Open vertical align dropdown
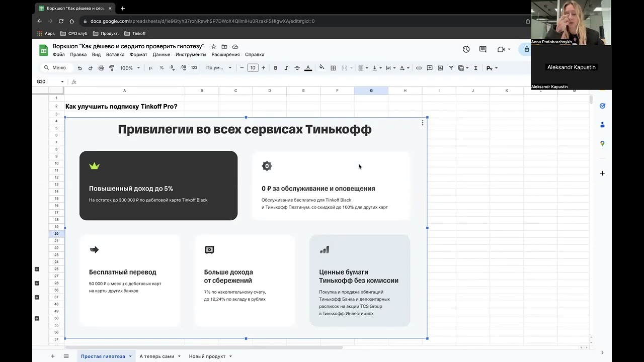Screen dimensions: 644x362 (x=377, y=68)
